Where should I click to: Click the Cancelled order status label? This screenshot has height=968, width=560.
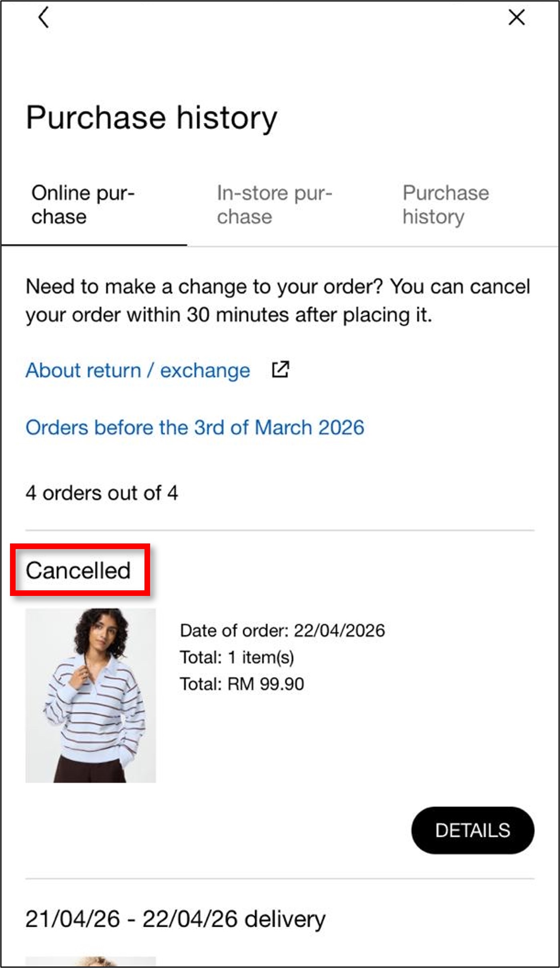[x=78, y=570]
